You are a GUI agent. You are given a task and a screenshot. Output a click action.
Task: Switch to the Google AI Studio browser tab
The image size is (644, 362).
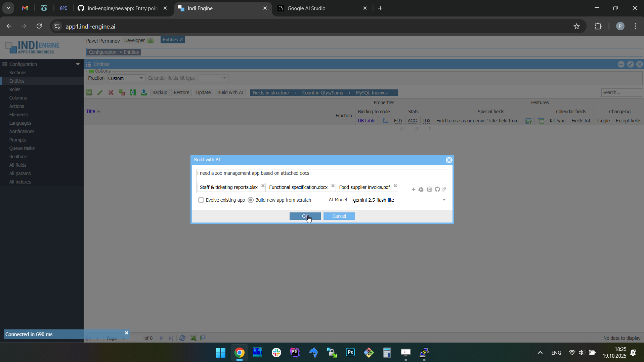(x=306, y=8)
